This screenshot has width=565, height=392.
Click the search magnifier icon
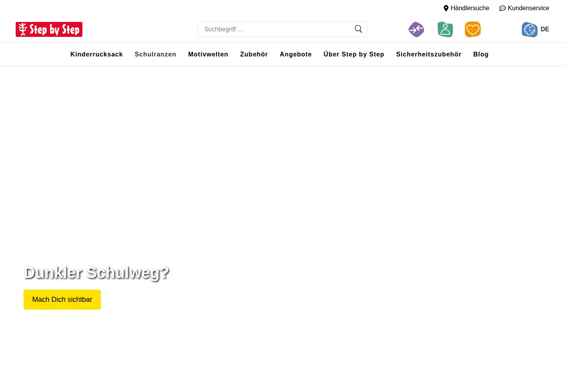[358, 29]
